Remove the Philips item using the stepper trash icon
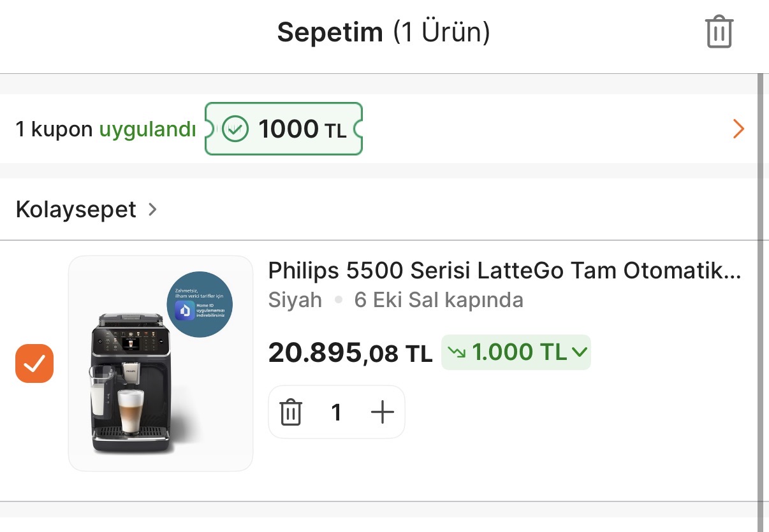Viewport: 769px width, 532px height. 291,412
